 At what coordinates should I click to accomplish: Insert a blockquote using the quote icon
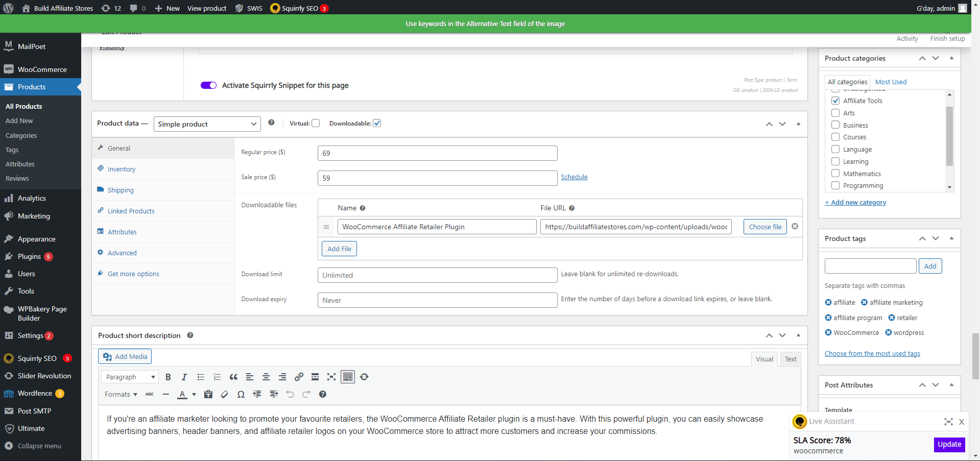pyautogui.click(x=233, y=377)
